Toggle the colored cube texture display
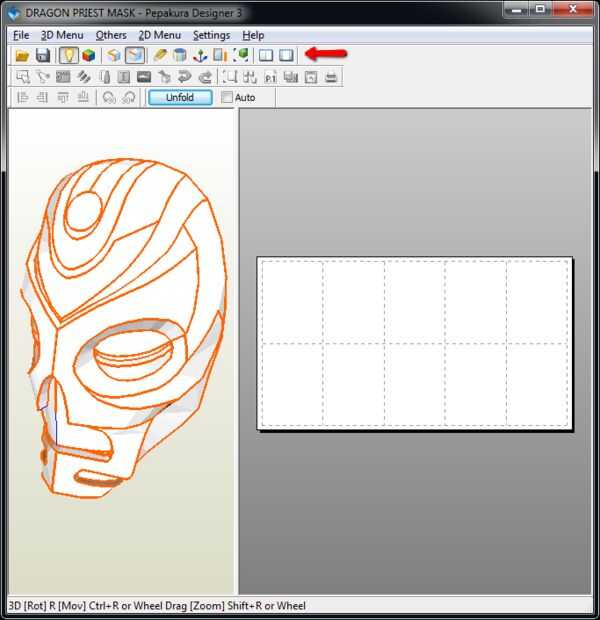The width and height of the screenshot is (600, 620). (89, 55)
